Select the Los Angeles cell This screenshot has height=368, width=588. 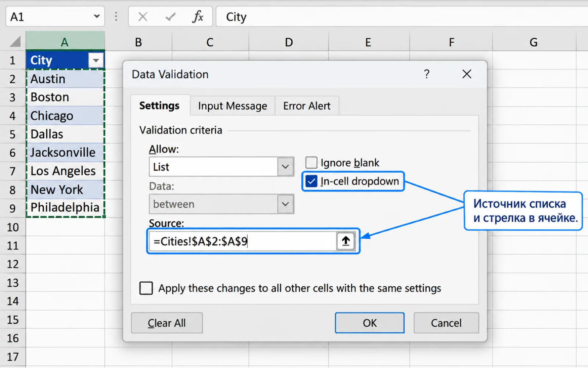[x=65, y=171]
